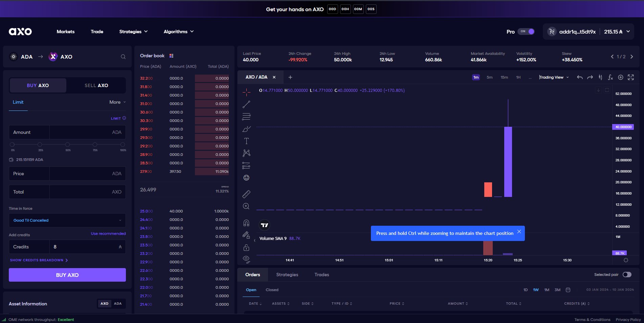Open the Algorithms dropdown menu
This screenshot has height=323, width=644.
[179, 32]
